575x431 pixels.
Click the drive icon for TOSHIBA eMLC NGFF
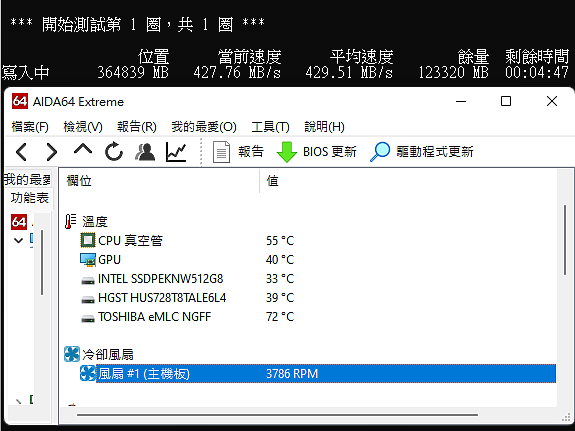click(88, 319)
